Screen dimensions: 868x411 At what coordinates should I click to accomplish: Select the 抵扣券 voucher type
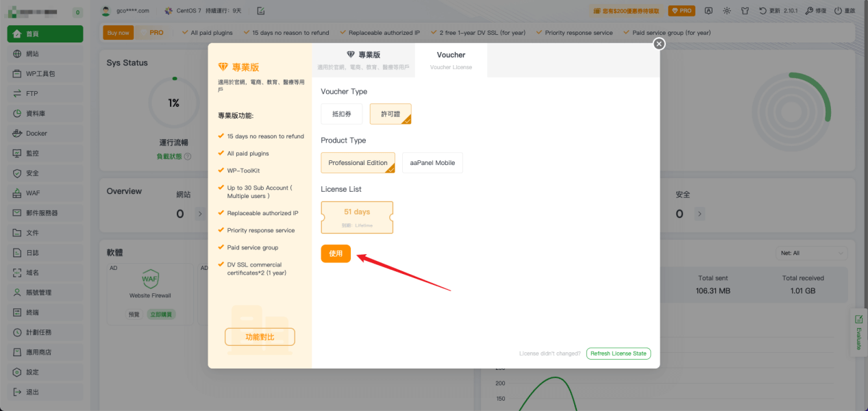341,114
